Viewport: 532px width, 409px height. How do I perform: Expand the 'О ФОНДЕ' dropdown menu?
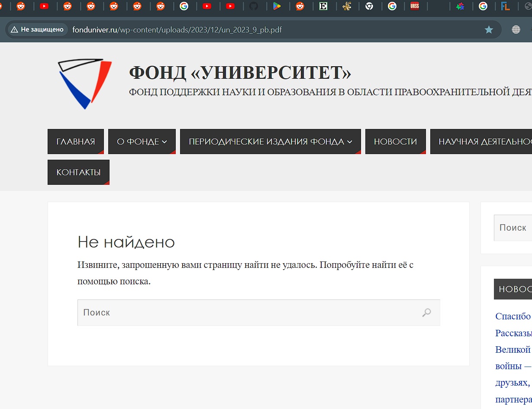coord(142,142)
